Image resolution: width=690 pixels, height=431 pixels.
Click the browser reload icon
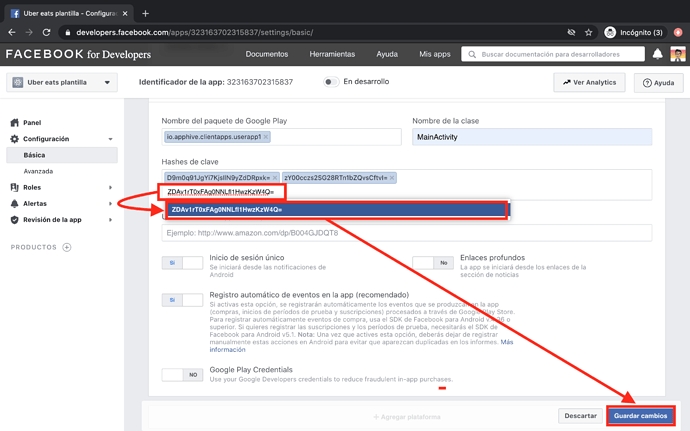click(46, 32)
